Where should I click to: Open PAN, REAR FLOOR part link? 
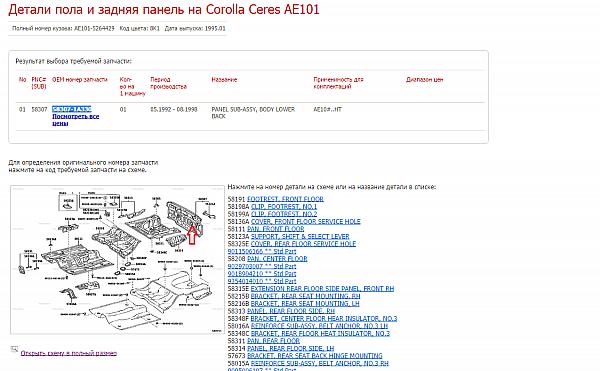click(x=273, y=341)
